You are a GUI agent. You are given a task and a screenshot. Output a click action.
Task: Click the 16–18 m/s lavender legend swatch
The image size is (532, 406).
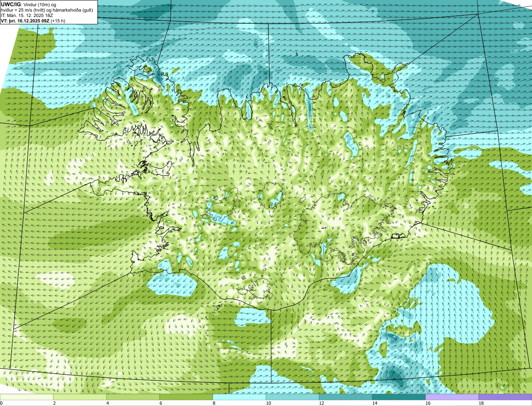(x=453, y=397)
